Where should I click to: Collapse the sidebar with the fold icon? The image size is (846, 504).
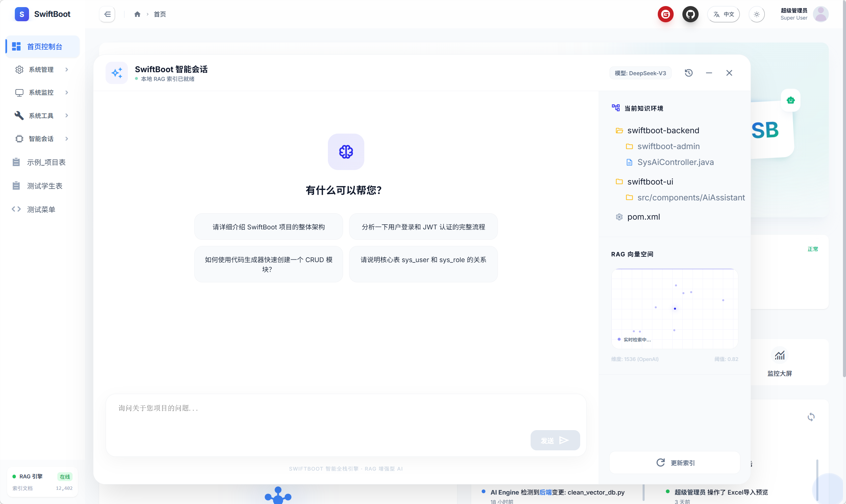coord(107,14)
